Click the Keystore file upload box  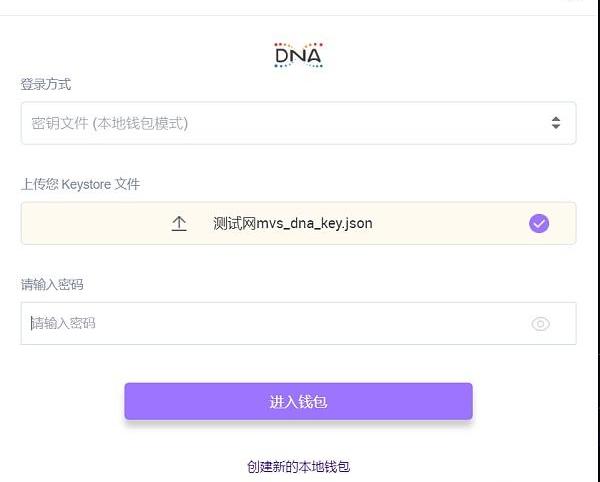[x=298, y=223]
